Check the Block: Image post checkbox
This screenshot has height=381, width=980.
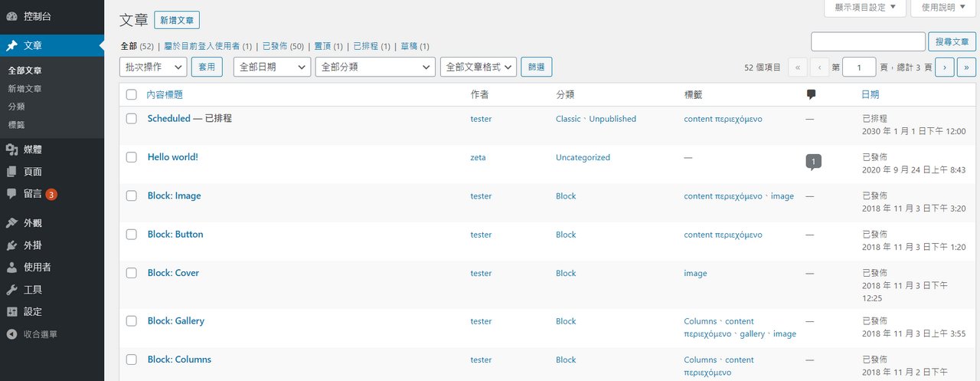pos(132,195)
